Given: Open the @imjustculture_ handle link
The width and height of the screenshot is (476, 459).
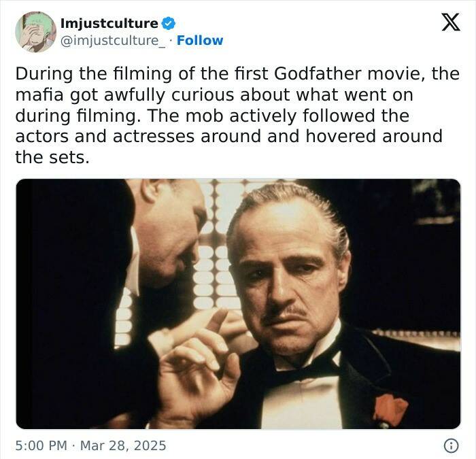Looking at the screenshot, I should coord(113,41).
